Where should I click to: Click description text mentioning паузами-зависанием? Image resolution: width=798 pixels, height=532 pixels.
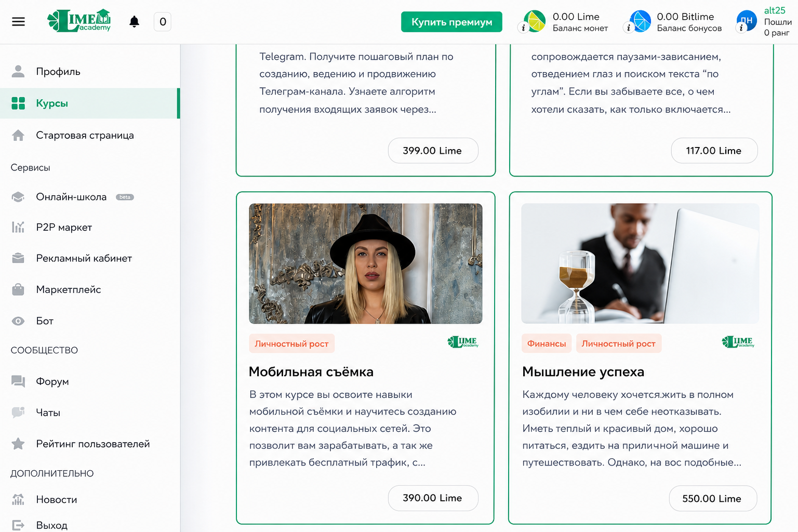coord(631,83)
